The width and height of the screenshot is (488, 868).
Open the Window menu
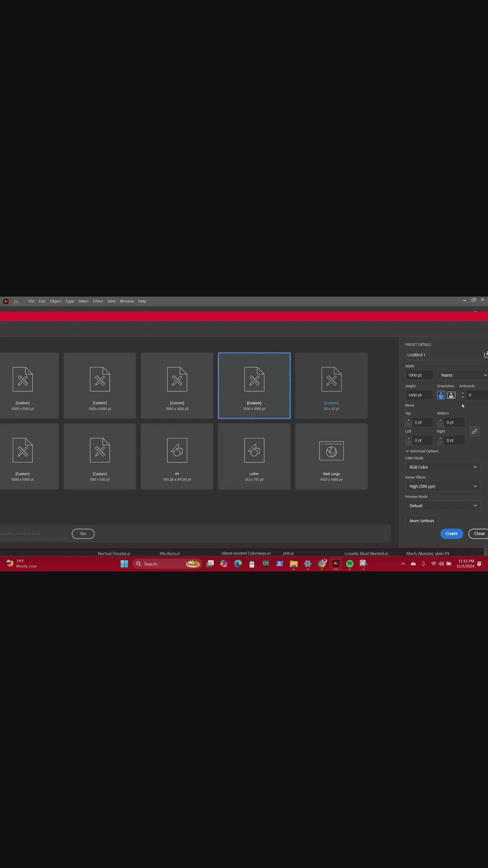pos(127,301)
